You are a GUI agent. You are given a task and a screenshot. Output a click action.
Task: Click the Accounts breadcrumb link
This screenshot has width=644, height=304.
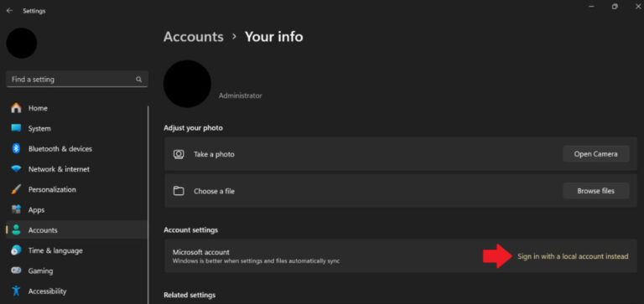coord(194,37)
